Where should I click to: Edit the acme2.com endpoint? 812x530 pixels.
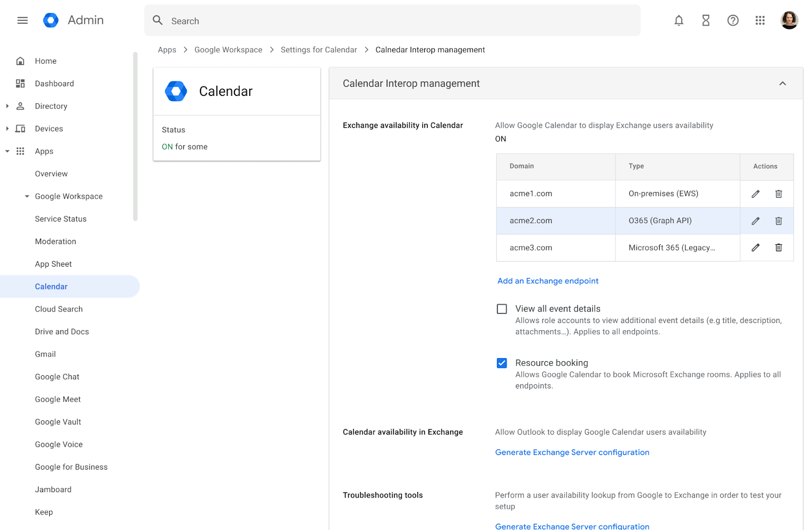coord(756,221)
